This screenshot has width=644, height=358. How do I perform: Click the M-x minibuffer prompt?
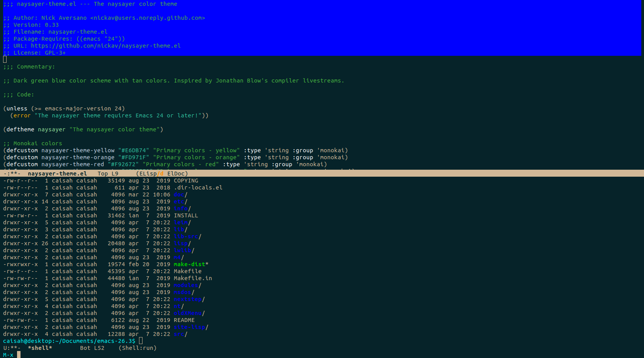[8, 355]
